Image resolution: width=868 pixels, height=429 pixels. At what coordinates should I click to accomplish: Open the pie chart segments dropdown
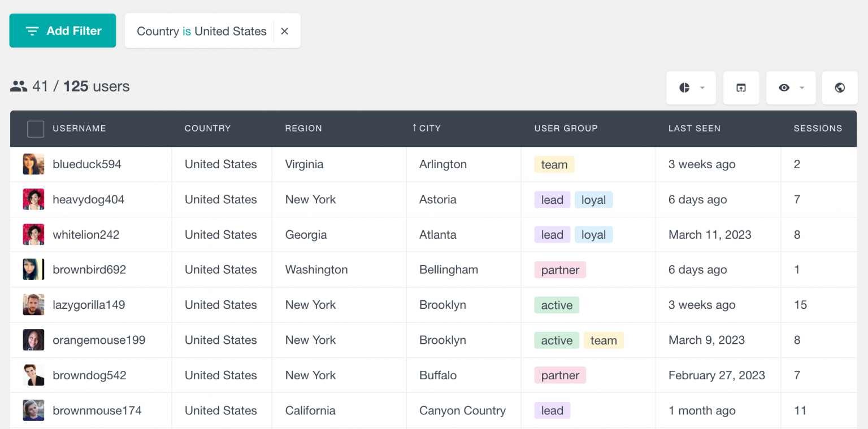point(691,88)
